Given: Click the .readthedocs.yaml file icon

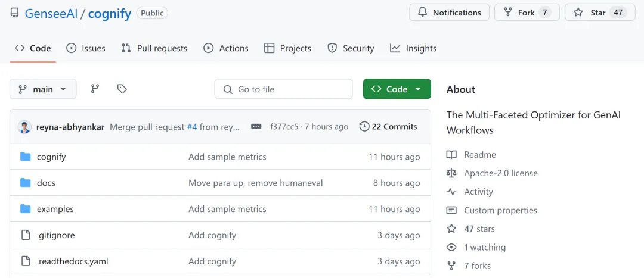Looking at the screenshot, I should coord(26,261).
